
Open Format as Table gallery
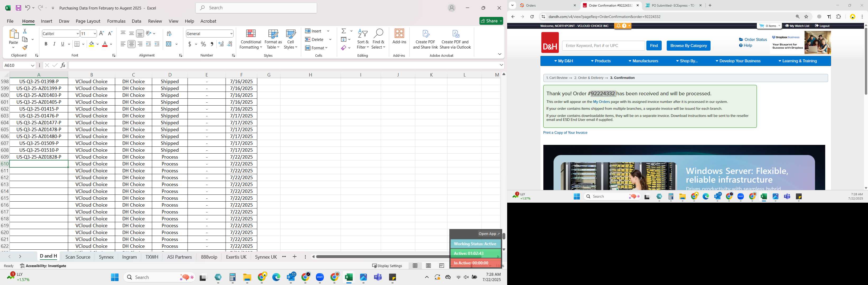pyautogui.click(x=273, y=39)
